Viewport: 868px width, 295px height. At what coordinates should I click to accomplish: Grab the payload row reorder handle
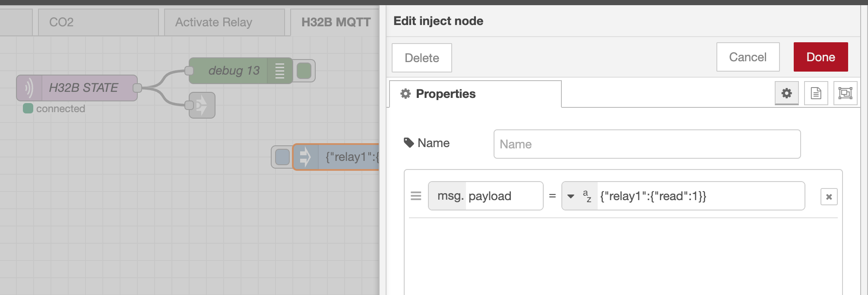(x=416, y=196)
